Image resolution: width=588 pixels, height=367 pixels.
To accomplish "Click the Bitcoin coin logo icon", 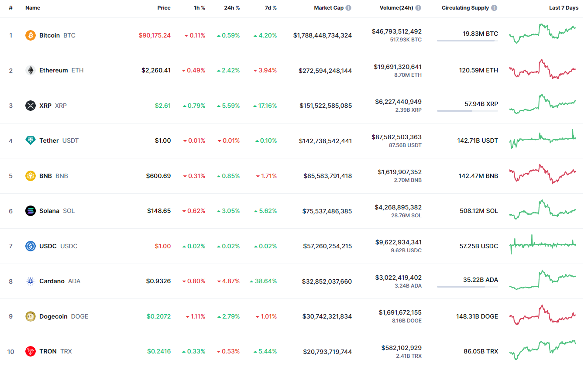I will (31, 35).
